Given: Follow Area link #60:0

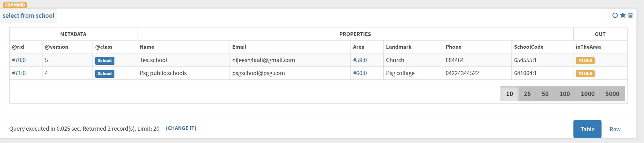Looking at the screenshot, I should coord(360,73).
